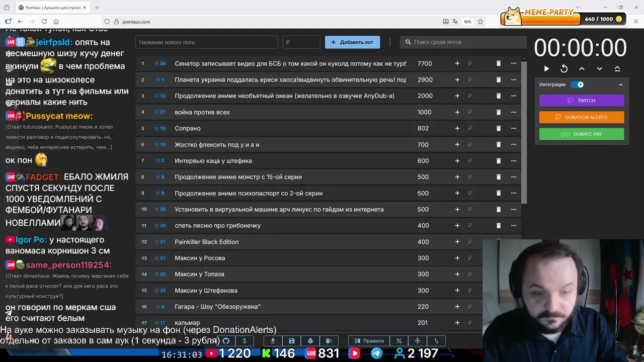Delete the Сенатор записывает видео lot

[x=499, y=63]
